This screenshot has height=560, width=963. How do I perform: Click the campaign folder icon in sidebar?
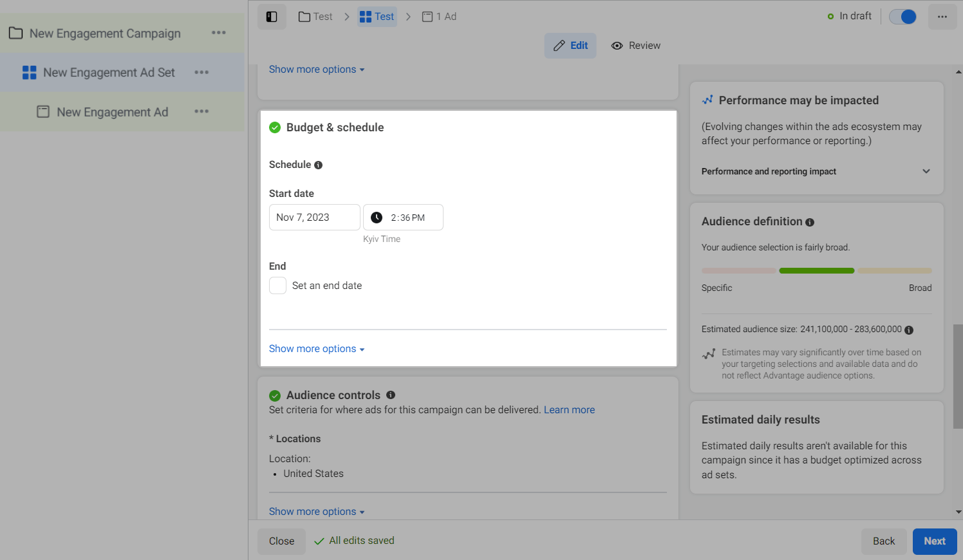[16, 33]
